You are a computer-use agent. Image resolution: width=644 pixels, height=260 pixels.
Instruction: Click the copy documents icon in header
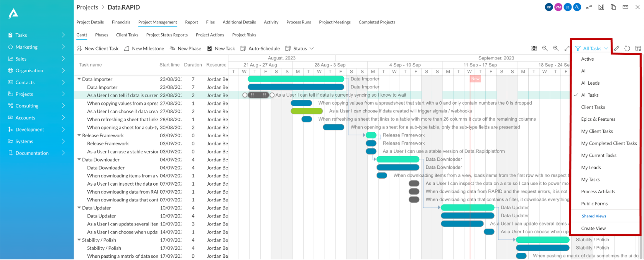pos(613,7)
